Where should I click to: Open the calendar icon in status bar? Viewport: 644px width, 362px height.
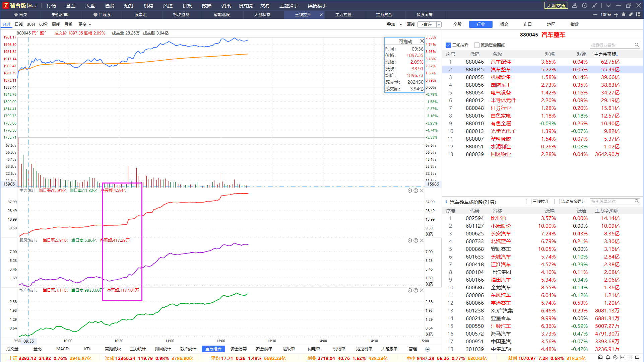600,358
